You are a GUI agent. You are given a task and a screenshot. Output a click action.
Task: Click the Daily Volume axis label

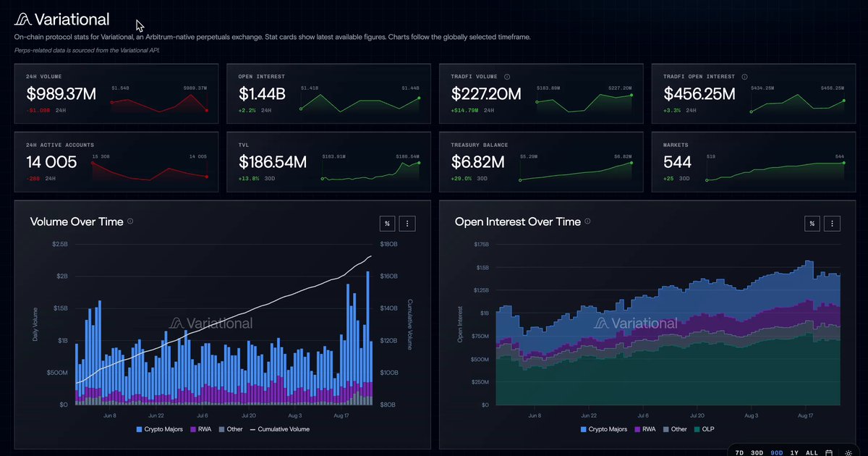click(35, 324)
